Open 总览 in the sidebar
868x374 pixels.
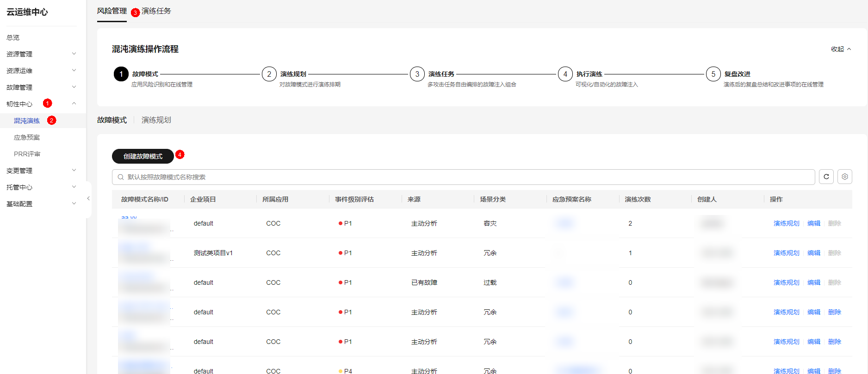13,37
